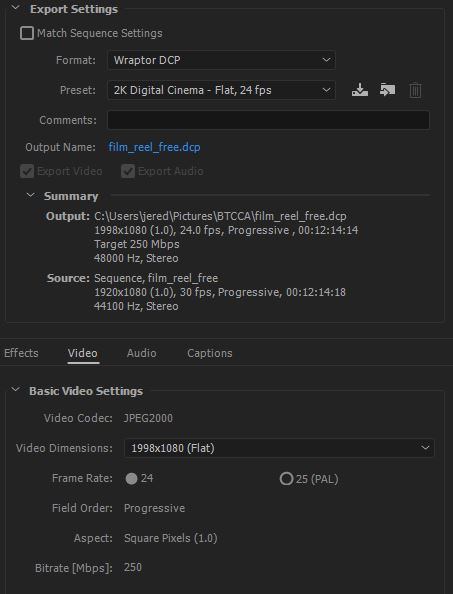This screenshot has width=453, height=594.
Task: Open the Preset dropdown menu
Action: pyautogui.click(x=221, y=90)
